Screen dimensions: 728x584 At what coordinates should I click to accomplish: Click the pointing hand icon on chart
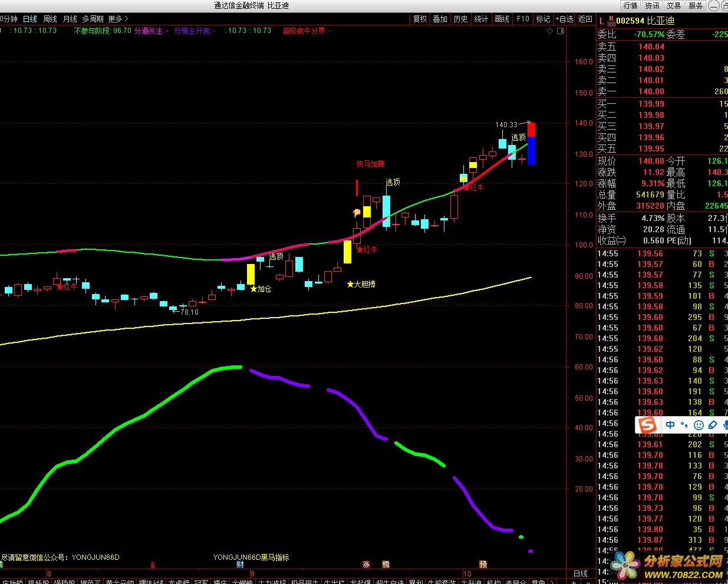click(x=356, y=213)
